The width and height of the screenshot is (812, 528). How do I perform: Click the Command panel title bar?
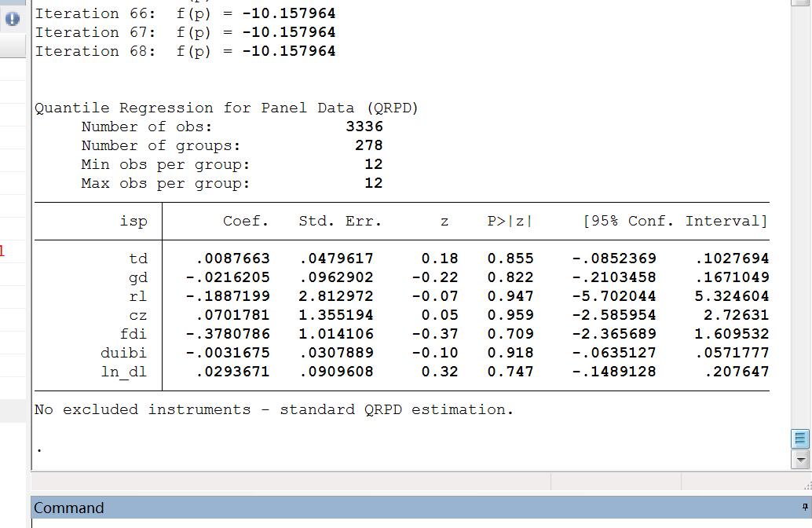pos(393,508)
